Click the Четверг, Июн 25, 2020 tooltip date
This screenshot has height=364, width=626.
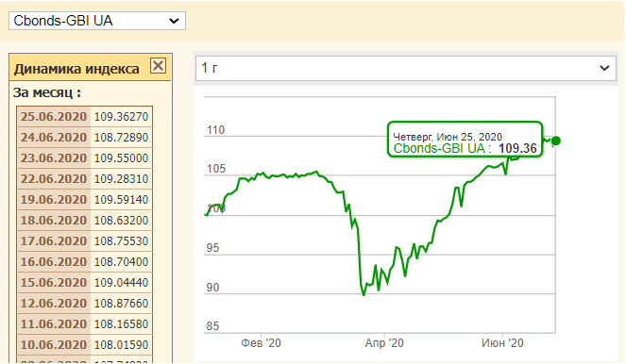click(448, 137)
